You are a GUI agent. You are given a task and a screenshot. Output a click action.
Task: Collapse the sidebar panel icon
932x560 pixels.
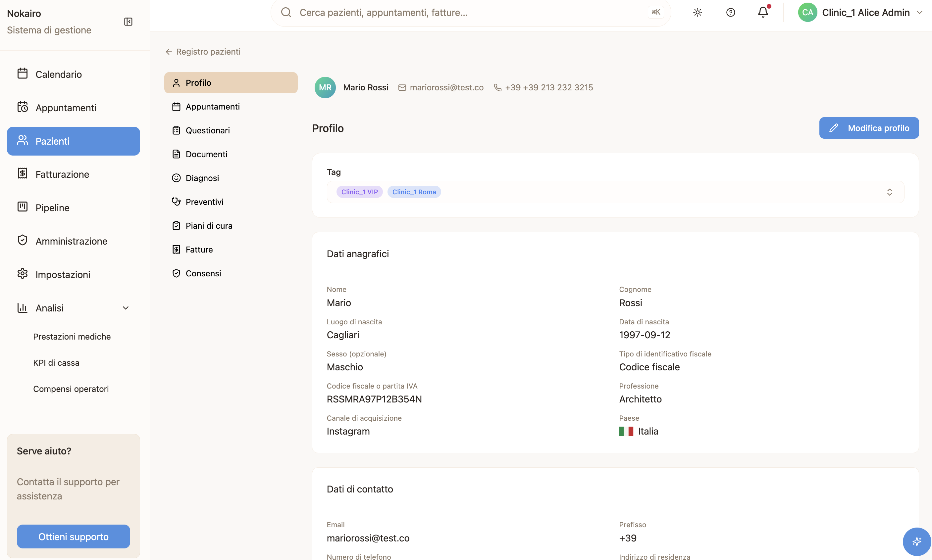(x=129, y=22)
